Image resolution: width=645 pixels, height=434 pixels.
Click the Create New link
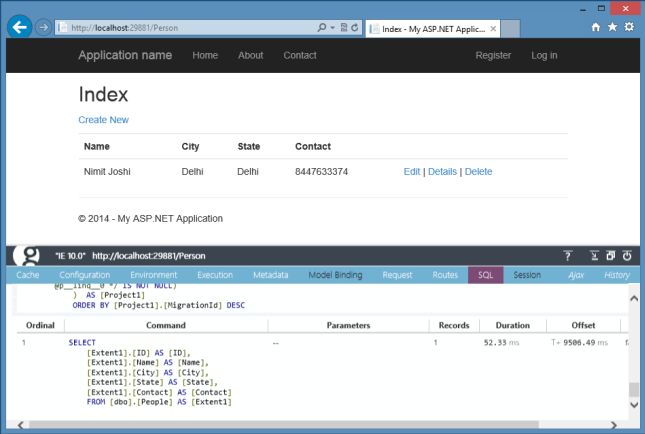103,120
